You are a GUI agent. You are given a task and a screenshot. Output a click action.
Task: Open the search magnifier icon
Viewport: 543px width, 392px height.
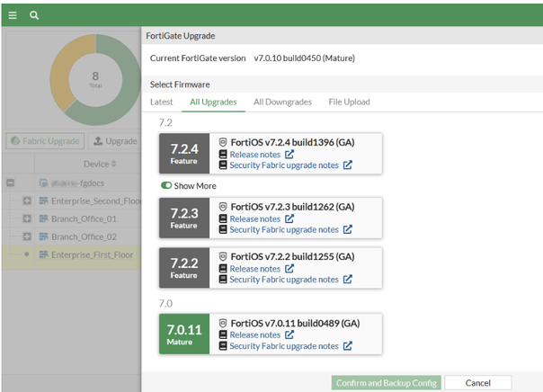(34, 15)
